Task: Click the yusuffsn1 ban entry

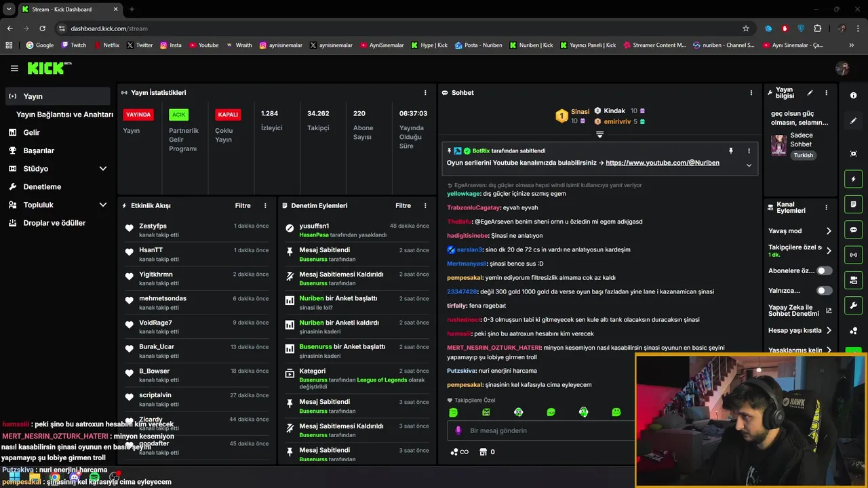Action: pos(357,230)
